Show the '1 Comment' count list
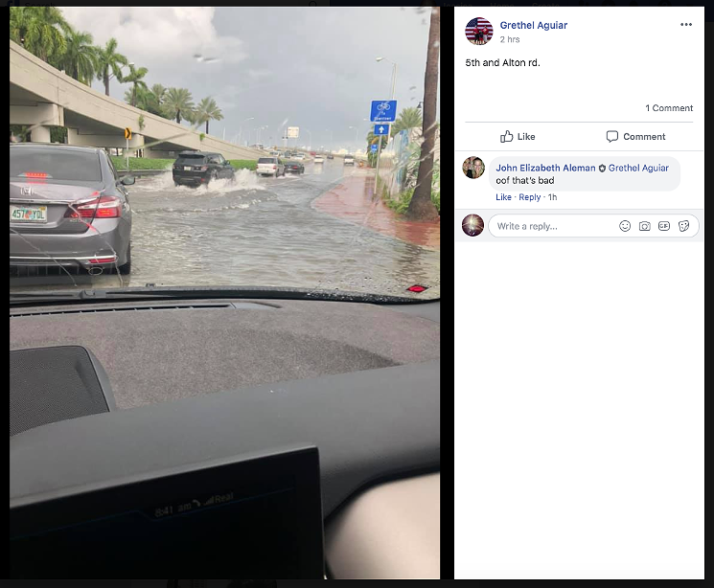714x588 pixels. [x=669, y=108]
